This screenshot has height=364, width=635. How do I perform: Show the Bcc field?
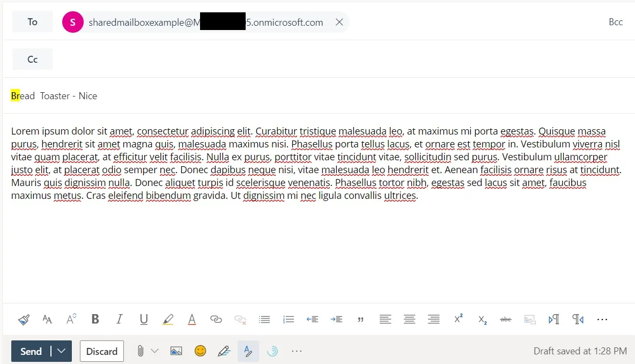coord(616,21)
